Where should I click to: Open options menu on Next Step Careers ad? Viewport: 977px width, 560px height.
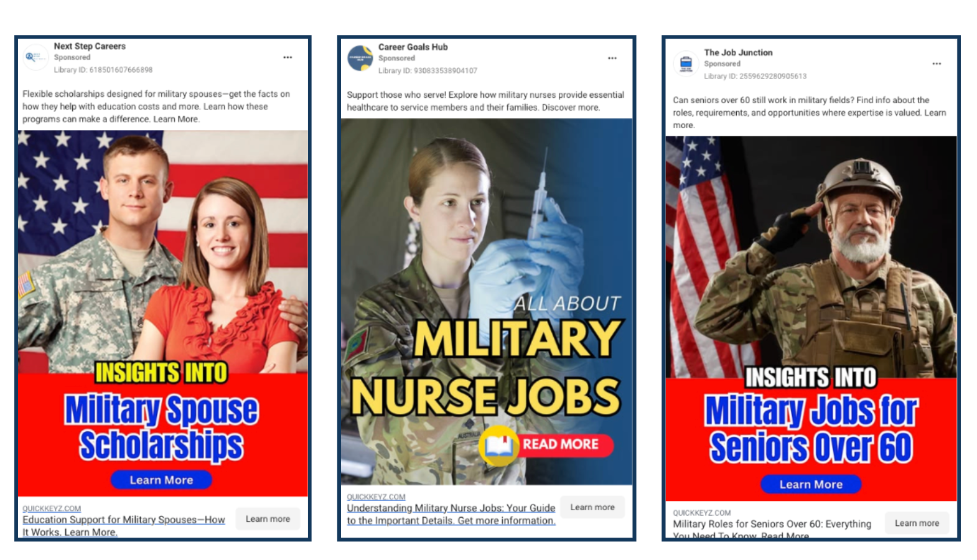pos(287,57)
